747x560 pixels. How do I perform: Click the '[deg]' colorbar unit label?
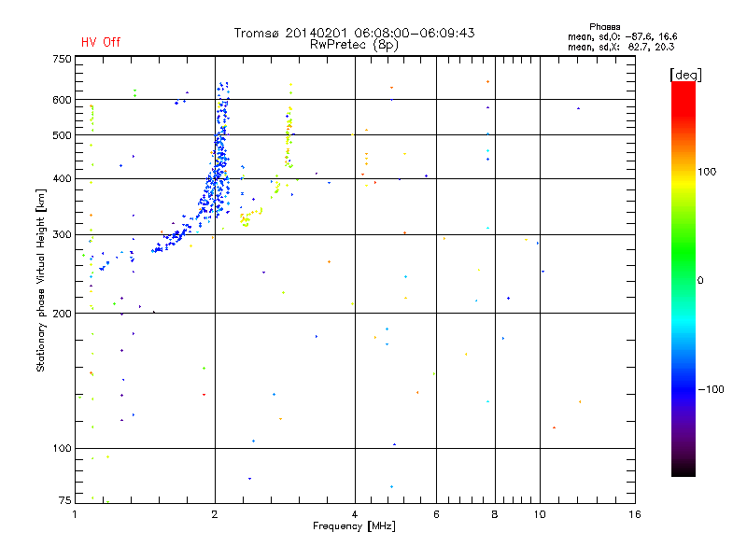[x=685, y=75]
